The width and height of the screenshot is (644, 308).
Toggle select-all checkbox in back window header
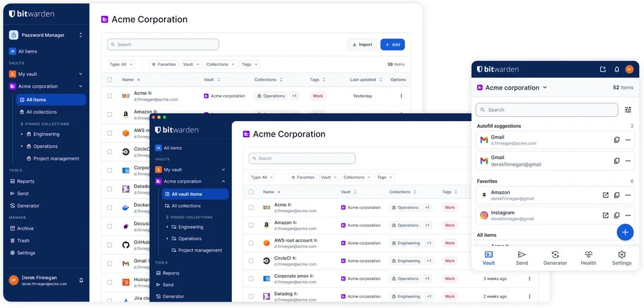click(110, 80)
